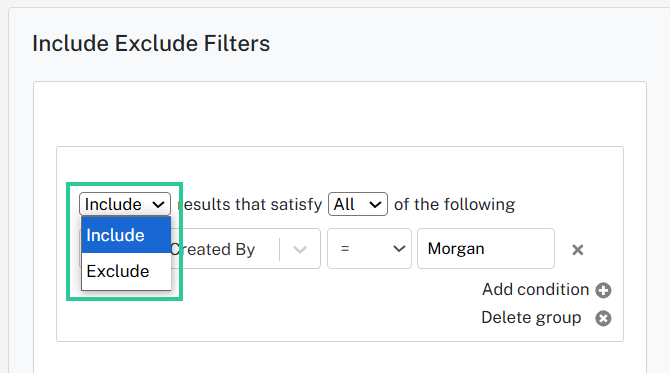670x373 pixels.
Task: Open the All match-type dropdown
Action: pyautogui.click(x=358, y=204)
